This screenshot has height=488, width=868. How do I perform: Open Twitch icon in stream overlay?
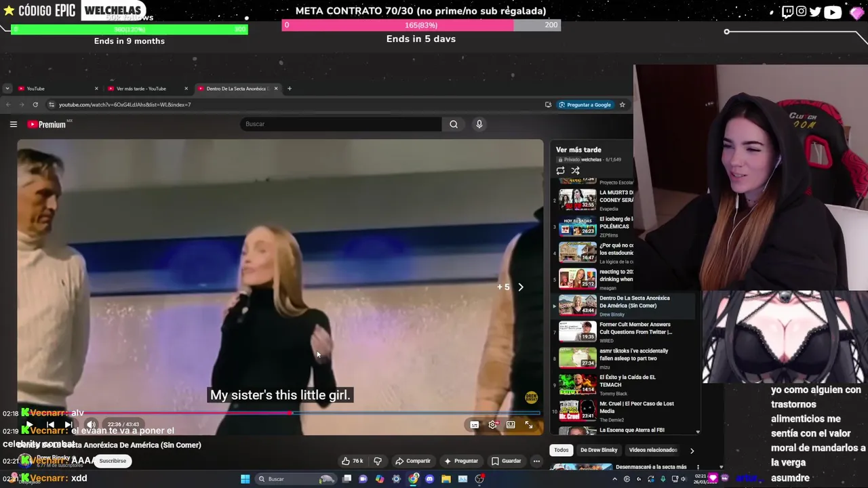point(787,12)
